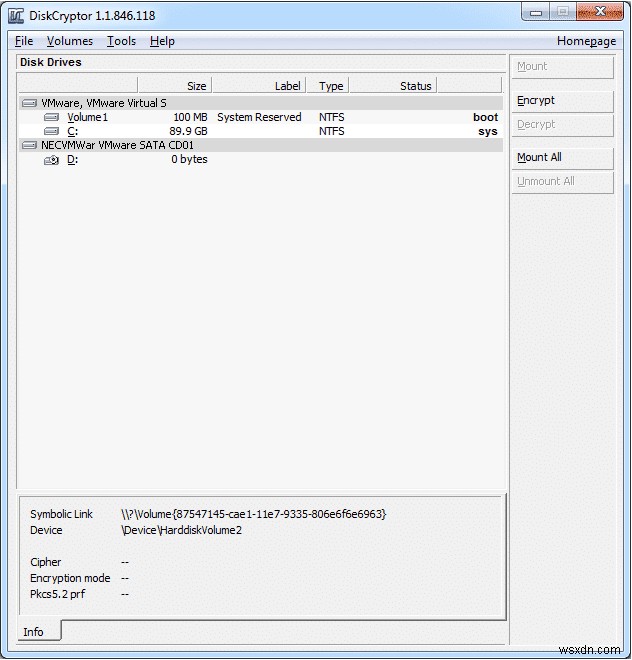Click the 0 bytes size value
The width and height of the screenshot is (632, 660).
coord(189,159)
